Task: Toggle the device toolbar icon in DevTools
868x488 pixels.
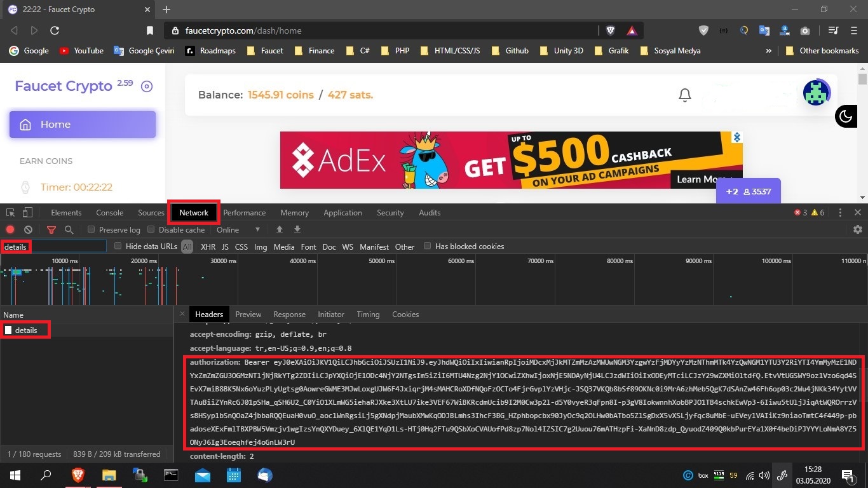Action: (x=27, y=213)
